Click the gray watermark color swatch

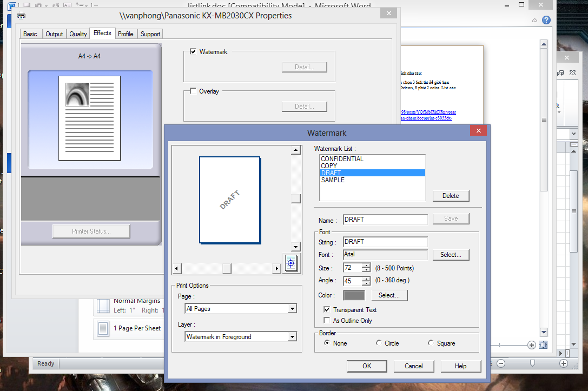pos(354,295)
